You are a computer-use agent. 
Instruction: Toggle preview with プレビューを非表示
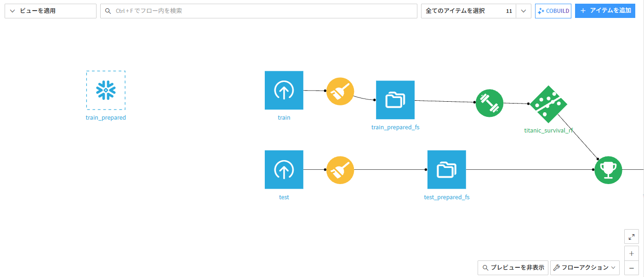513,267
